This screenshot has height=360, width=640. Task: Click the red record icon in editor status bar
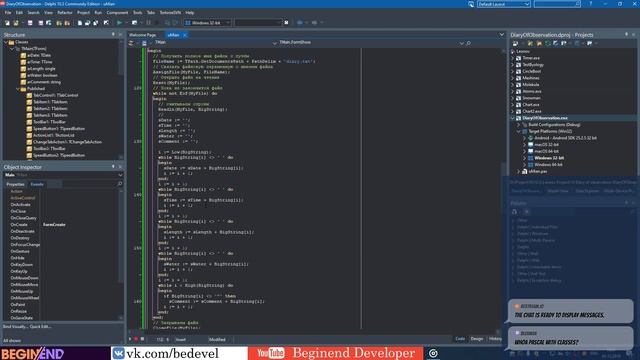click(x=136, y=339)
